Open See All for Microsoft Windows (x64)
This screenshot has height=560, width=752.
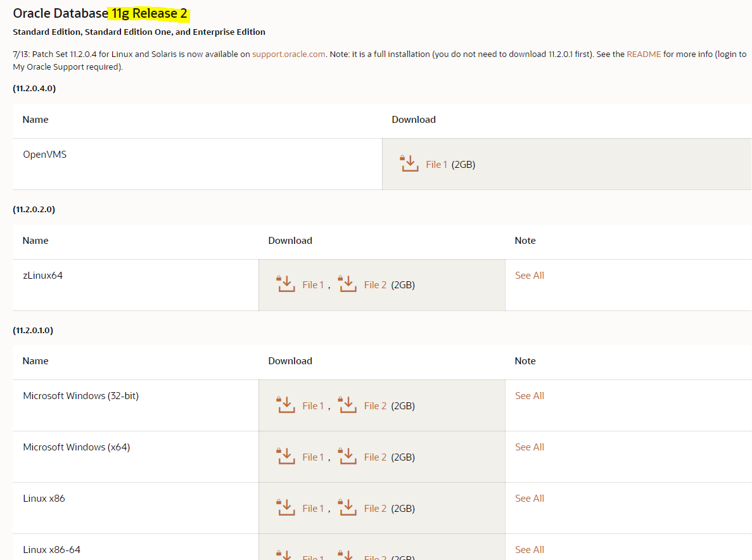pos(530,447)
